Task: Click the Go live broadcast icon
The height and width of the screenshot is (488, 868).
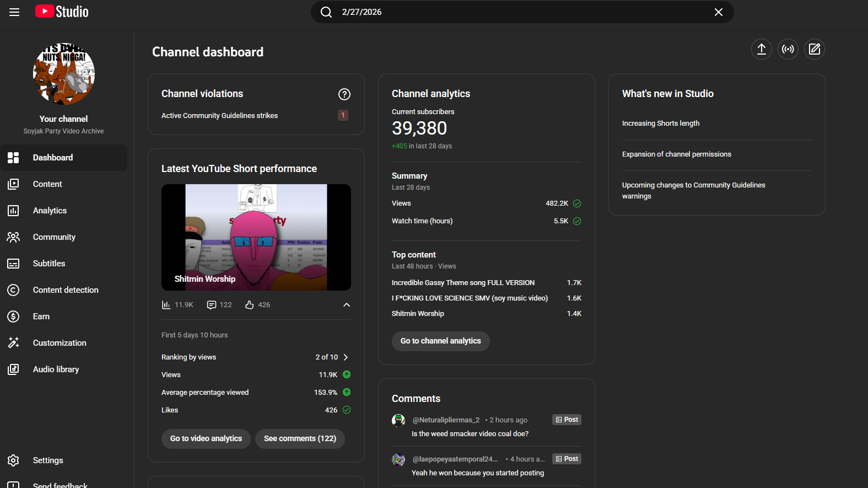Action: tap(788, 49)
